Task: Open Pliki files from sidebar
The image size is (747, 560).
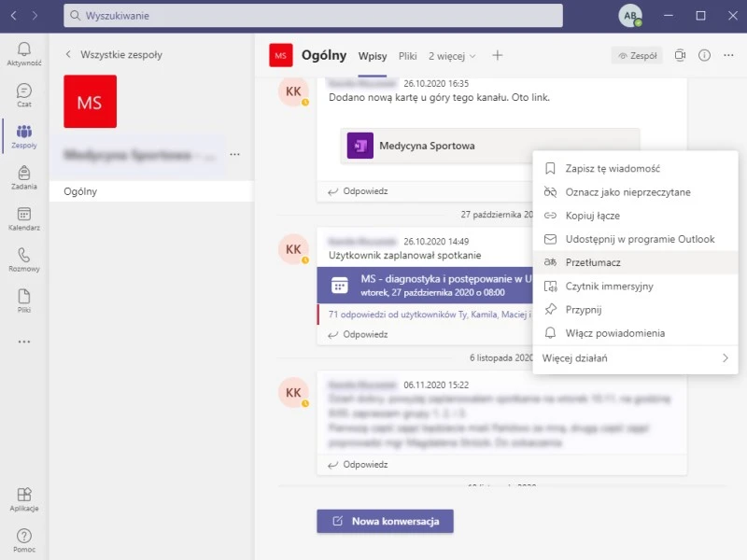Action: [x=24, y=300]
